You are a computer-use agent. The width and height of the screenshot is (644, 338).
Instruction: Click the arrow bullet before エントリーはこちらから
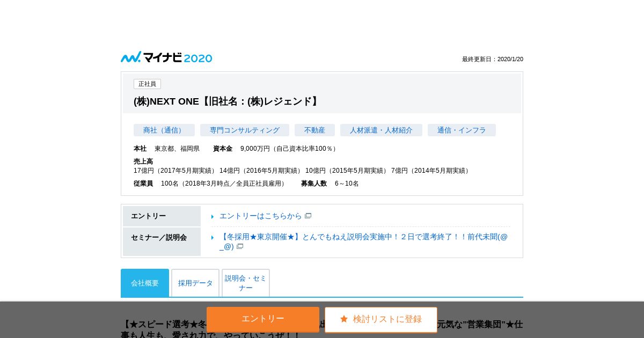point(213,217)
